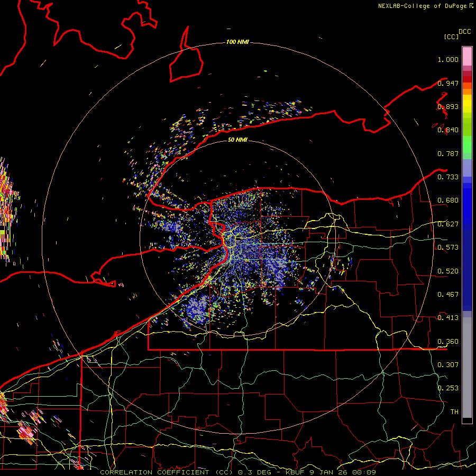The height and width of the screenshot is (476, 476).
Task: Click the DCC legend title
Action: click(464, 32)
